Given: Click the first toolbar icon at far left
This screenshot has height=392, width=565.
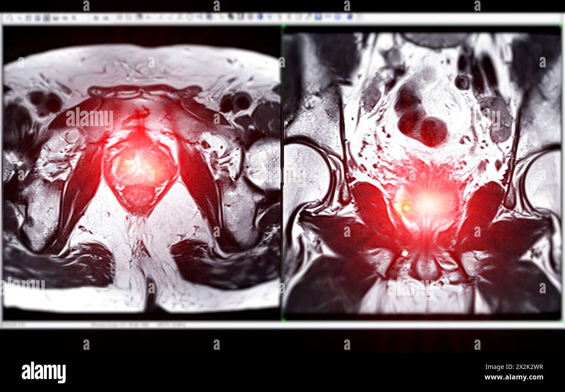Looking at the screenshot, I should point(10,18).
